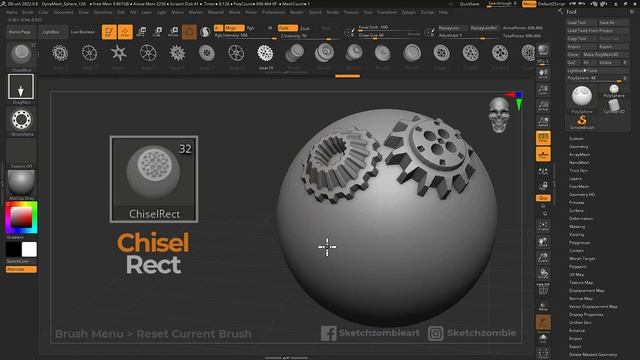Open the Brush Alpha ring thumbnail
The image size is (640, 360).
click(21, 120)
